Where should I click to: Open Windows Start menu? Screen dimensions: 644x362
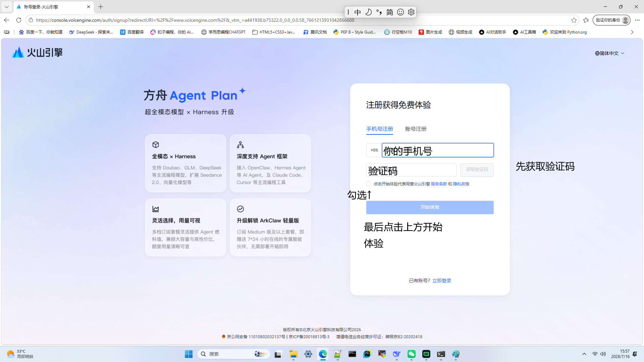[x=189, y=354]
